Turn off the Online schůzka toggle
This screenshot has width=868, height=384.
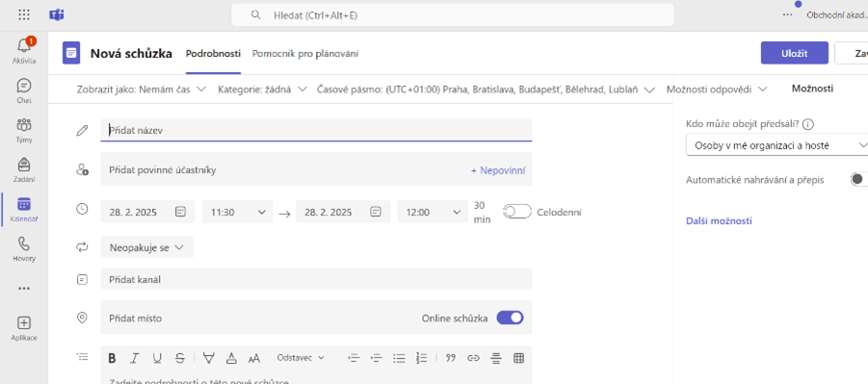tap(510, 318)
